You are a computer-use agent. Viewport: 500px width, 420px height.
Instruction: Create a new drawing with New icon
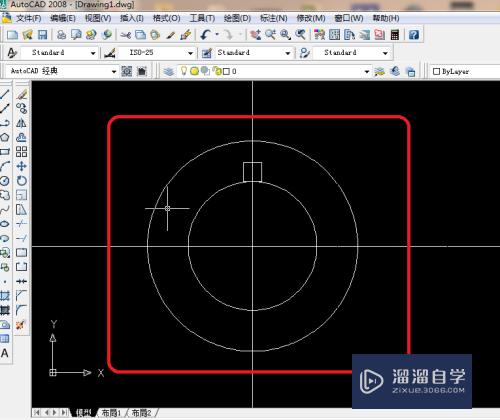tap(13, 35)
